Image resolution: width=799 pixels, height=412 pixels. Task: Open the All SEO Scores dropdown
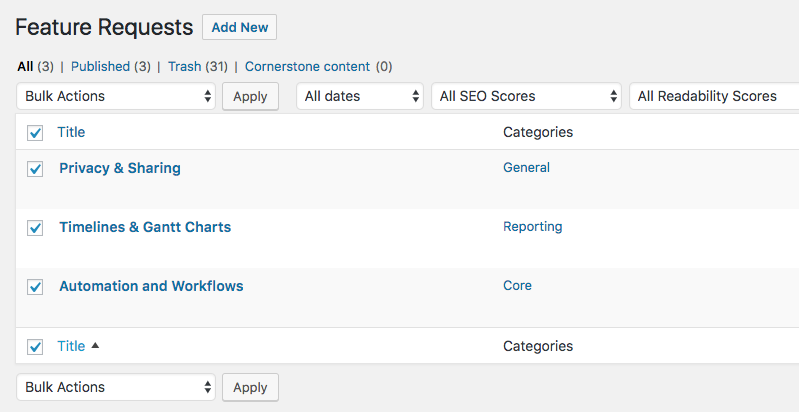(x=526, y=96)
